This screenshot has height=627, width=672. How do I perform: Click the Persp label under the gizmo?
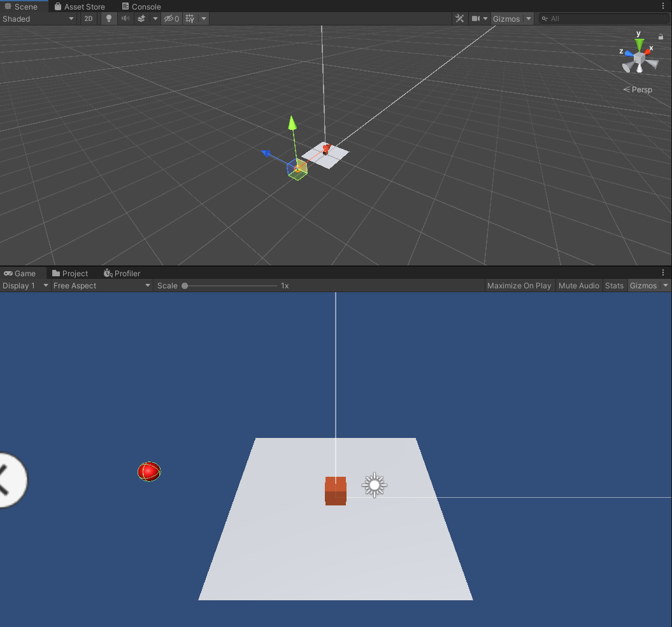pyautogui.click(x=638, y=89)
